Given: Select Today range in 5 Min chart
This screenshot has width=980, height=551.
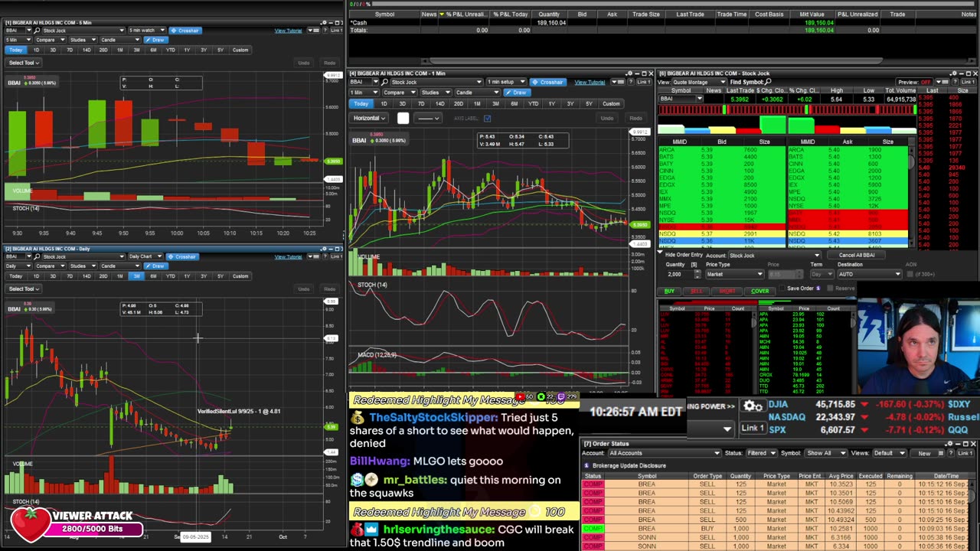Looking at the screenshot, I should point(15,50).
